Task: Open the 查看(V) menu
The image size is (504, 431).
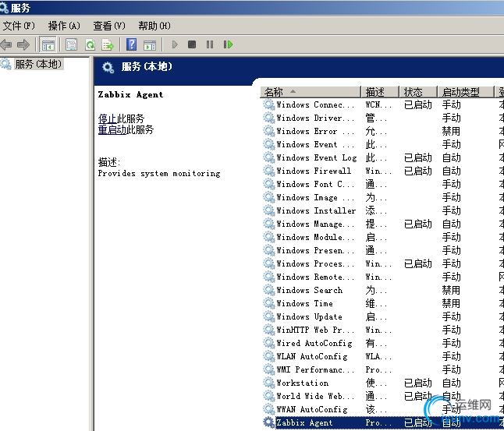Action: [109, 26]
